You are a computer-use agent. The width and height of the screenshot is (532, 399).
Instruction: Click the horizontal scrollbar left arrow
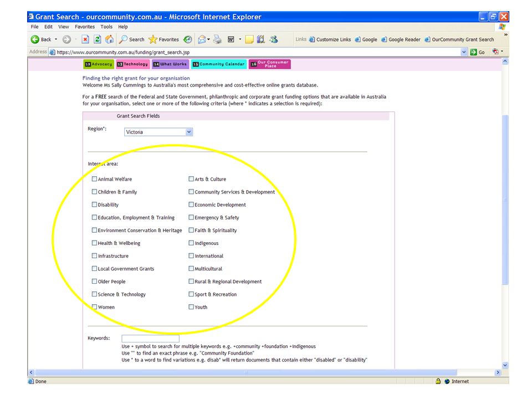click(31, 372)
